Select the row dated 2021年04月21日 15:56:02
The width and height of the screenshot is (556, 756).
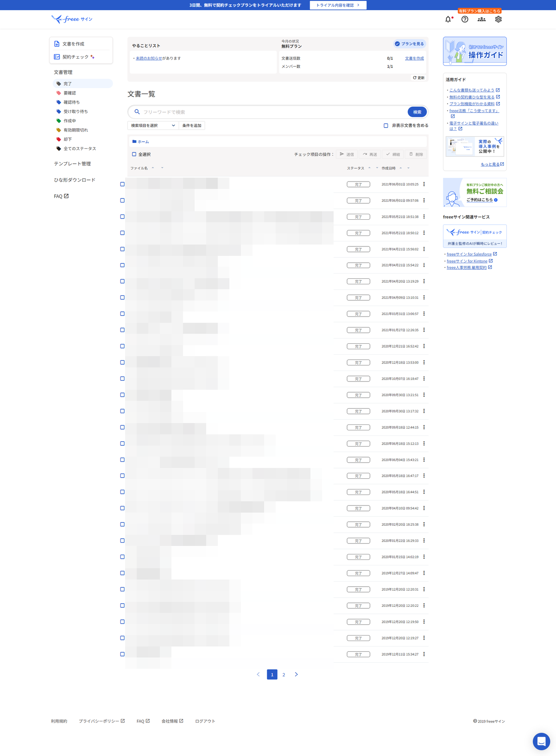click(122, 249)
